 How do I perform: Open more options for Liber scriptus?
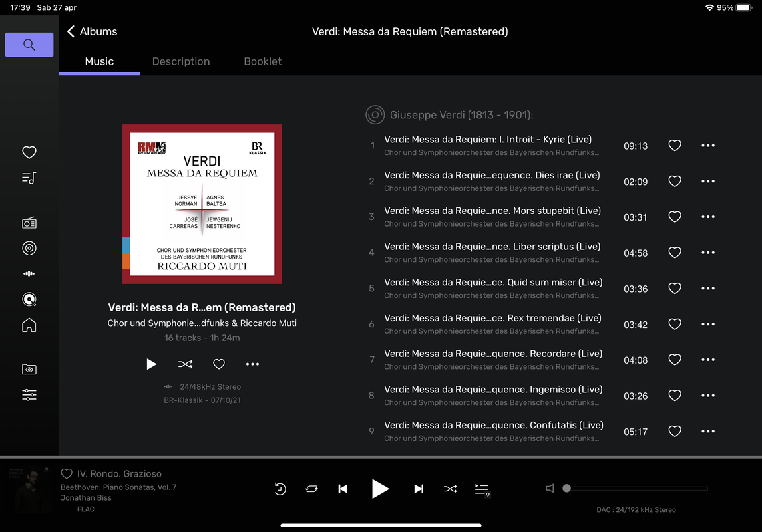tap(708, 253)
